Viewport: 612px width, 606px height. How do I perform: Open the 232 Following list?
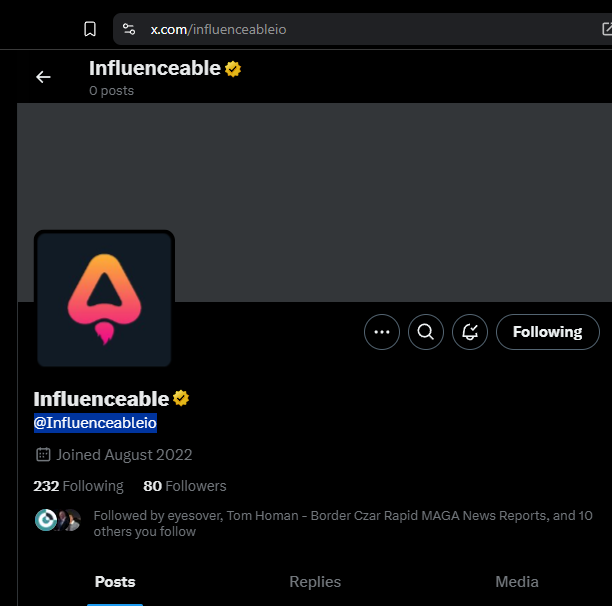point(78,486)
